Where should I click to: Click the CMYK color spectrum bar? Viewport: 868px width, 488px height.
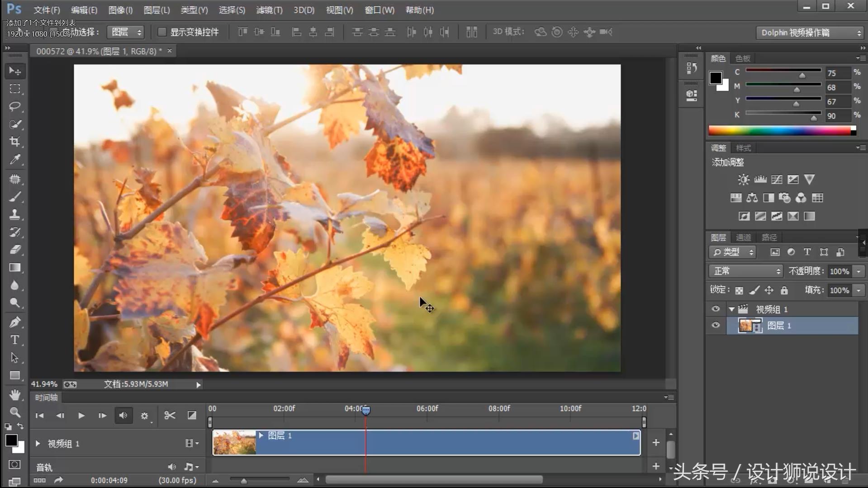(780, 131)
